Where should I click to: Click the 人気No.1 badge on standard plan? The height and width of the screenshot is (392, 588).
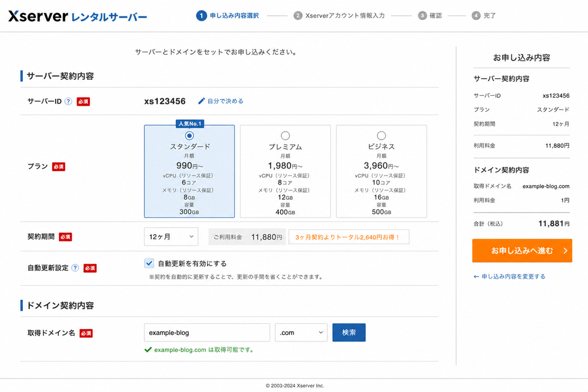(x=190, y=123)
